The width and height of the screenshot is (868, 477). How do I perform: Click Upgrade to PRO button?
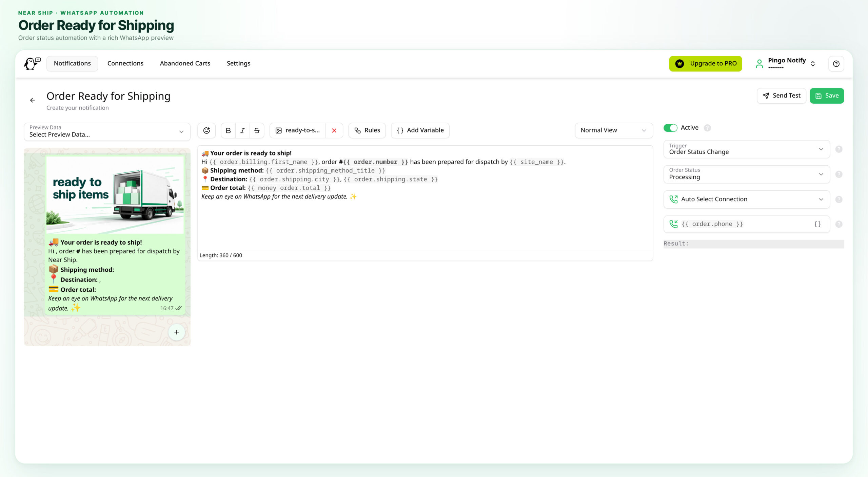[x=706, y=64]
